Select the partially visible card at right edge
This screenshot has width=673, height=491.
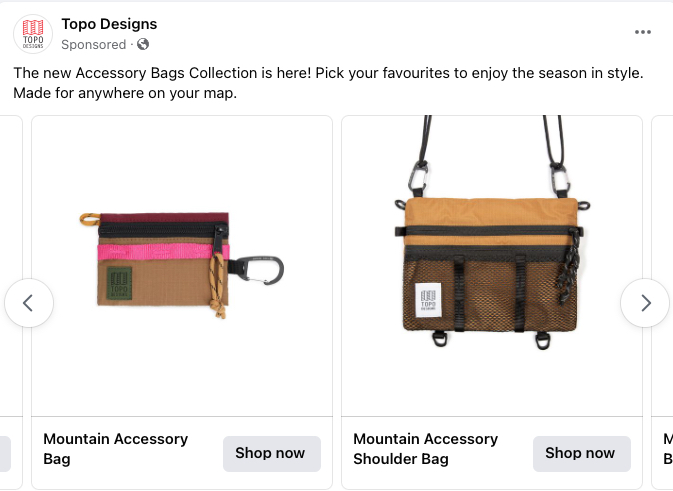tap(663, 300)
